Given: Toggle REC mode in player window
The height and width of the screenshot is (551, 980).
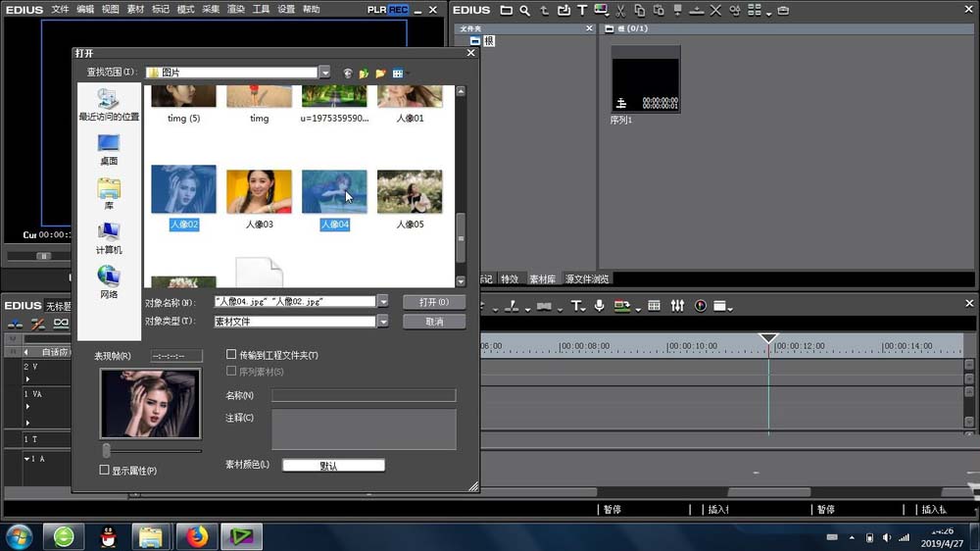Looking at the screenshot, I should coord(398,10).
